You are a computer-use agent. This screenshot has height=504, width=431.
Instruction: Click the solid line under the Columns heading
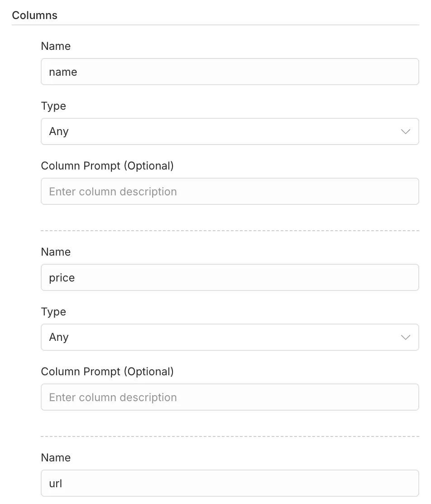click(215, 25)
